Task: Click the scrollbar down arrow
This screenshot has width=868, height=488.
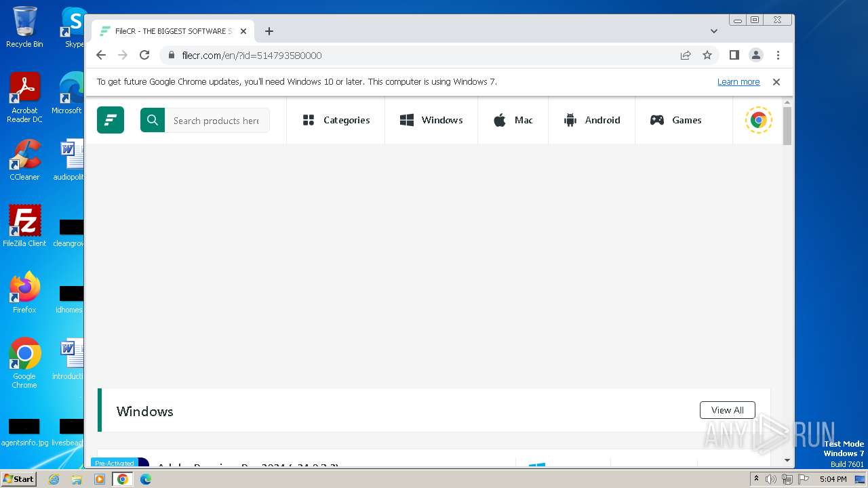Action: pos(787,460)
